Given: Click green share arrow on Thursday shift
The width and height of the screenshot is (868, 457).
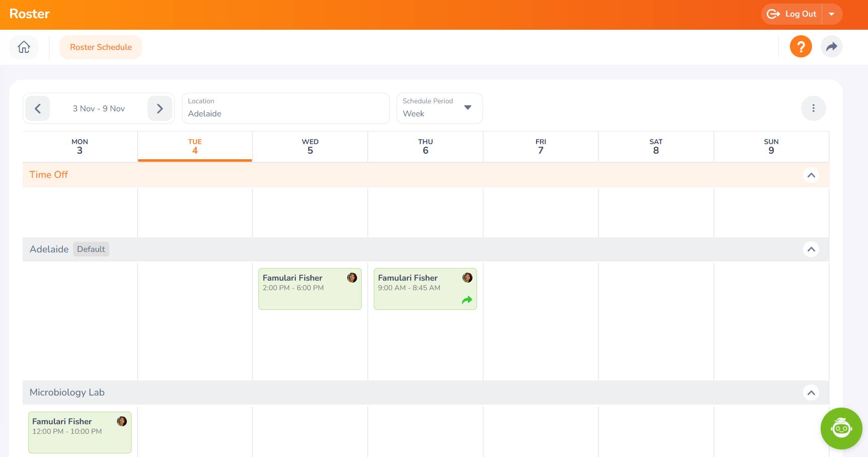Looking at the screenshot, I should tap(467, 300).
